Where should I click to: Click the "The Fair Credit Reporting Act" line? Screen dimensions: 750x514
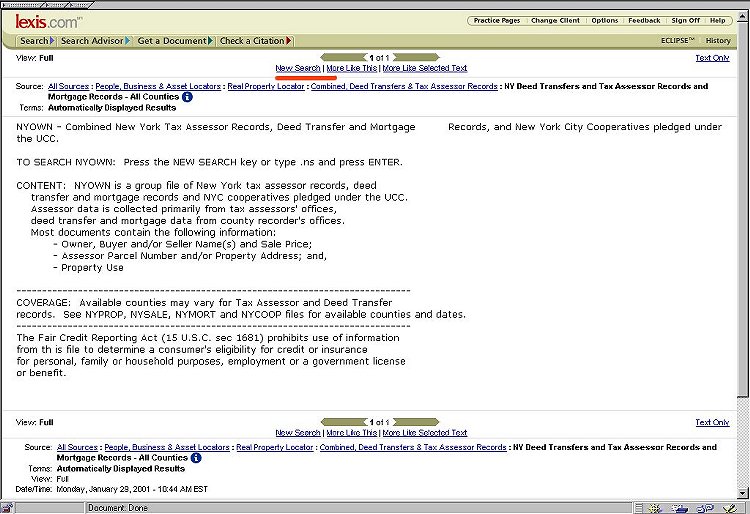[208, 338]
